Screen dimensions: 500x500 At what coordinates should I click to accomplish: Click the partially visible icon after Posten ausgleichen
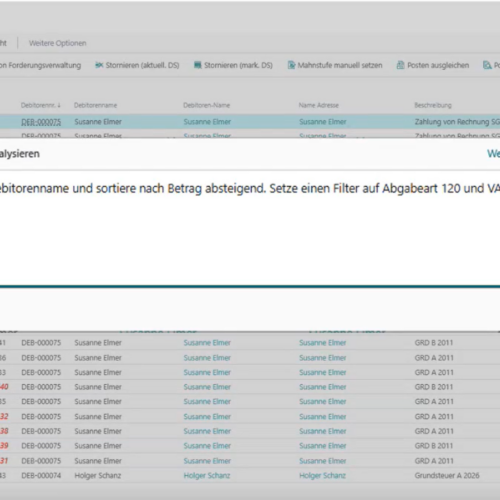pos(487,65)
